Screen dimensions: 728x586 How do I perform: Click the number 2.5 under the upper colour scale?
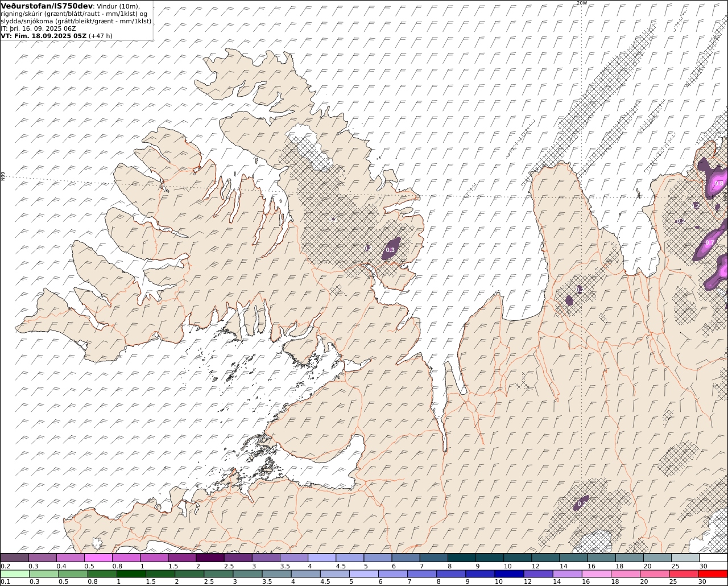(229, 566)
